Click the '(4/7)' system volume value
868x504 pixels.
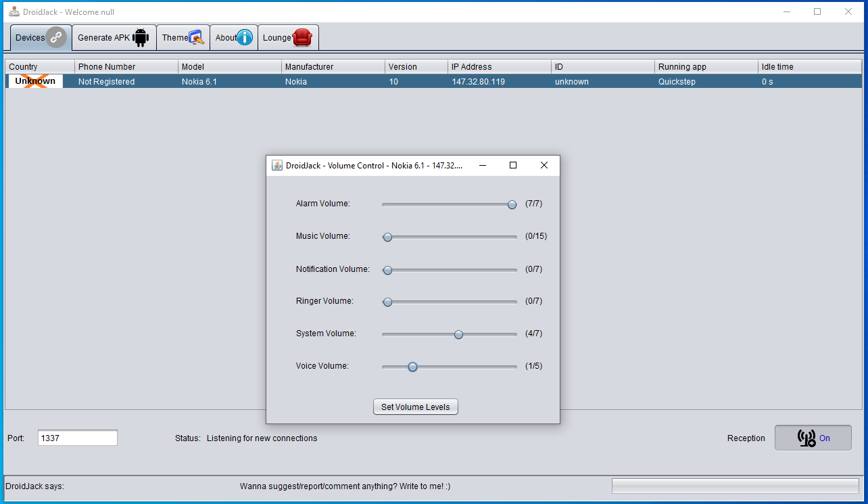click(x=534, y=334)
